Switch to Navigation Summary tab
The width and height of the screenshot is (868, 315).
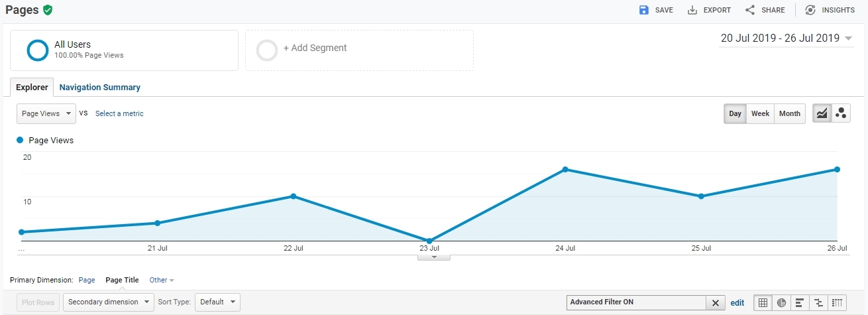coord(100,87)
